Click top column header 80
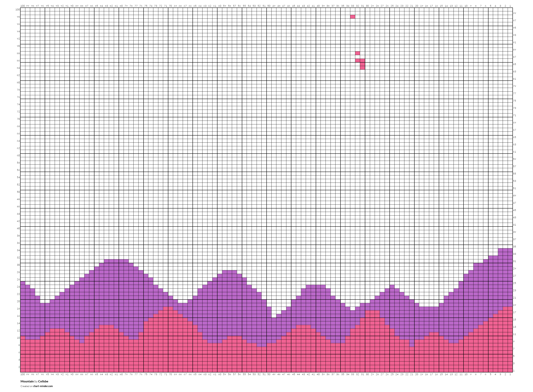This screenshot has height=392, width=533. (x=121, y=6)
